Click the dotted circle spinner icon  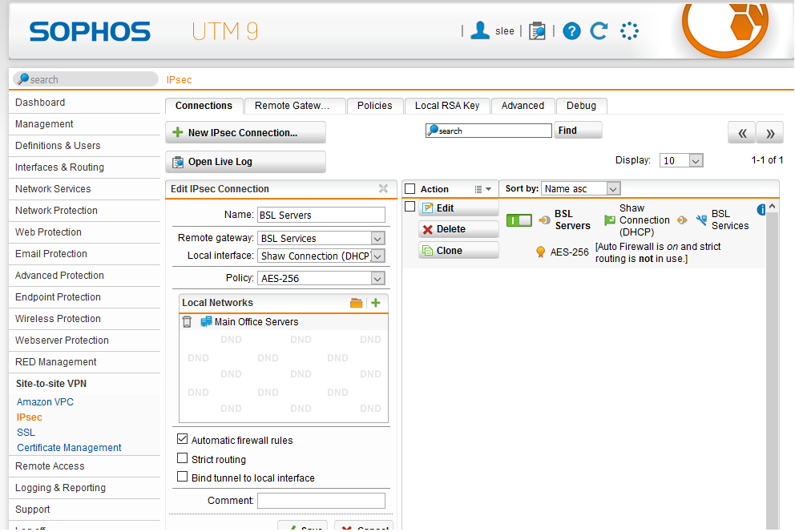click(629, 31)
